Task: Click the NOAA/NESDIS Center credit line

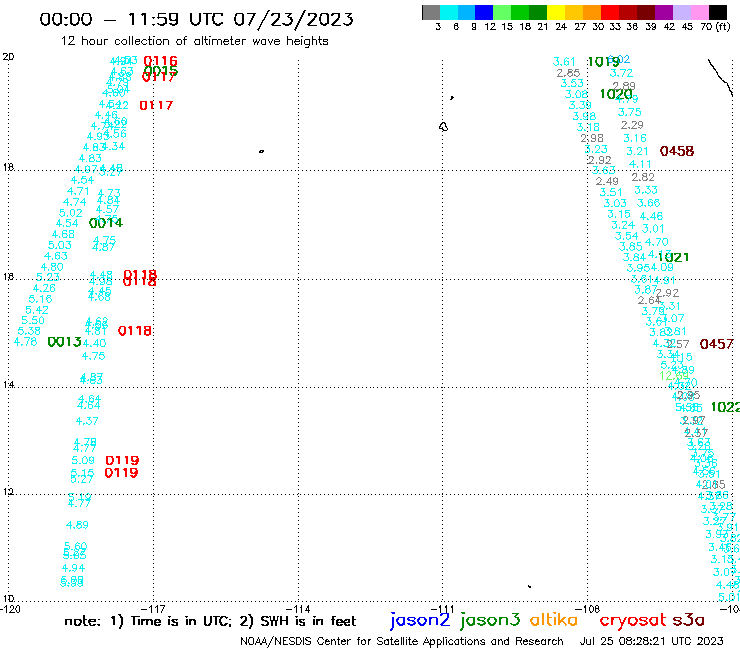Action: click(402, 642)
